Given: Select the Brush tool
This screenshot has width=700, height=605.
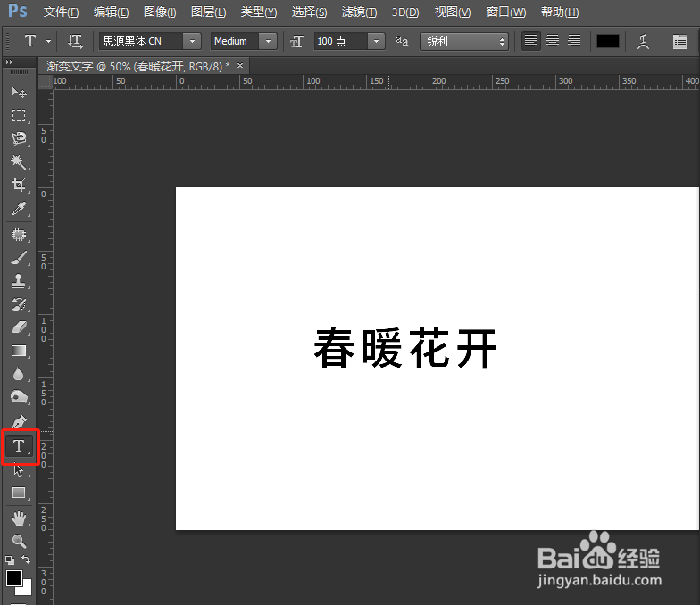Looking at the screenshot, I should [18, 257].
